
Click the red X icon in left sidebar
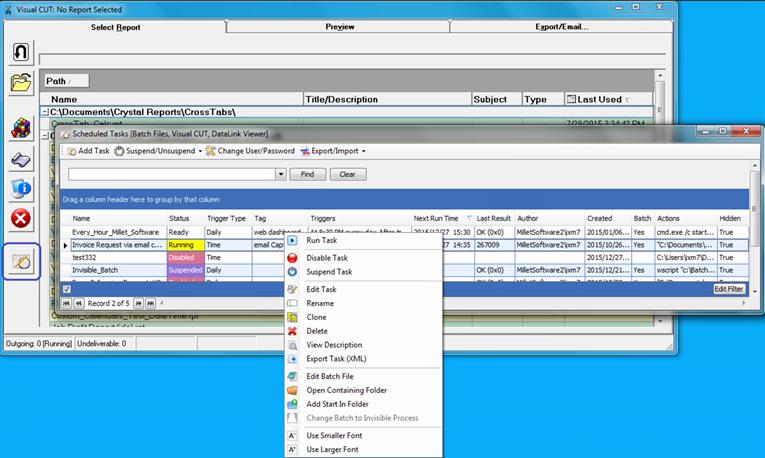click(21, 218)
